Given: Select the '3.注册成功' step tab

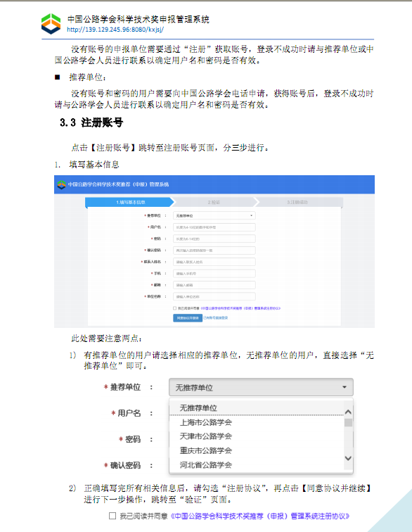Looking at the screenshot, I should 298,202.
